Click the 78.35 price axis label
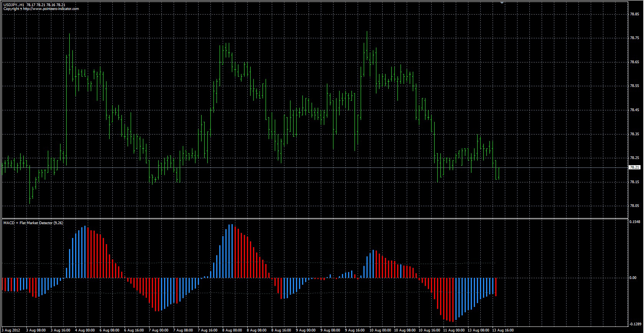This screenshot has height=333, width=644. (x=634, y=134)
